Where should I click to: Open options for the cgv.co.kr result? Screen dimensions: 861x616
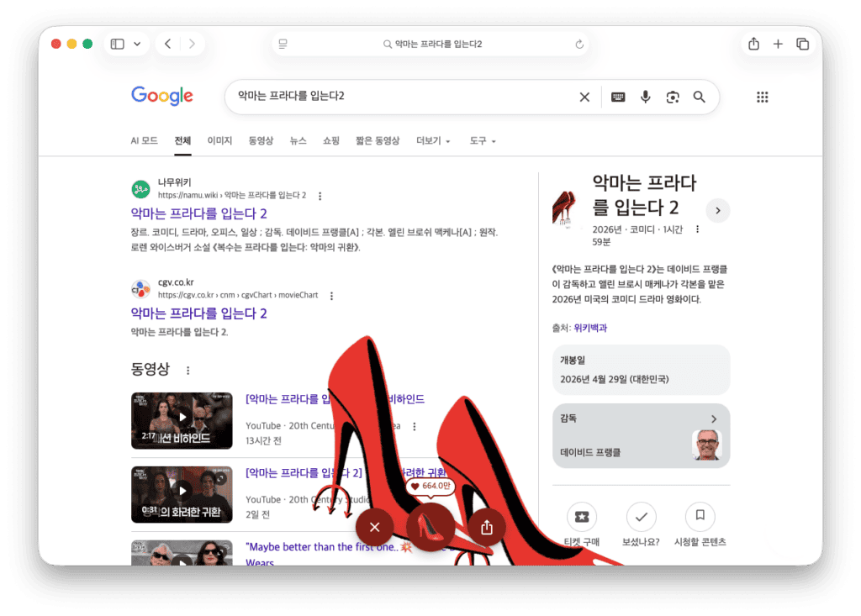pos(331,295)
